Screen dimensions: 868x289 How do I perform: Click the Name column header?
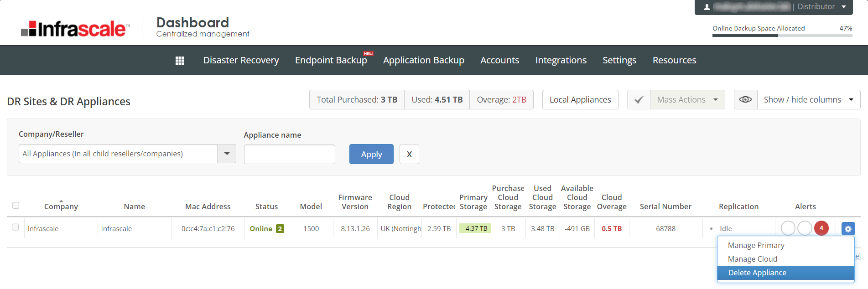[x=135, y=206]
